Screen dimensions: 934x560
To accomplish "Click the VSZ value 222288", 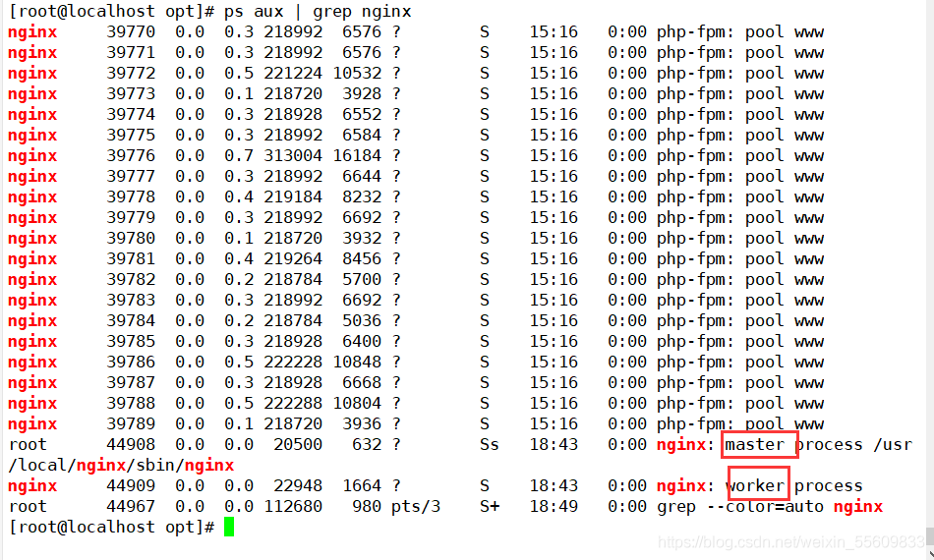I will click(293, 403).
